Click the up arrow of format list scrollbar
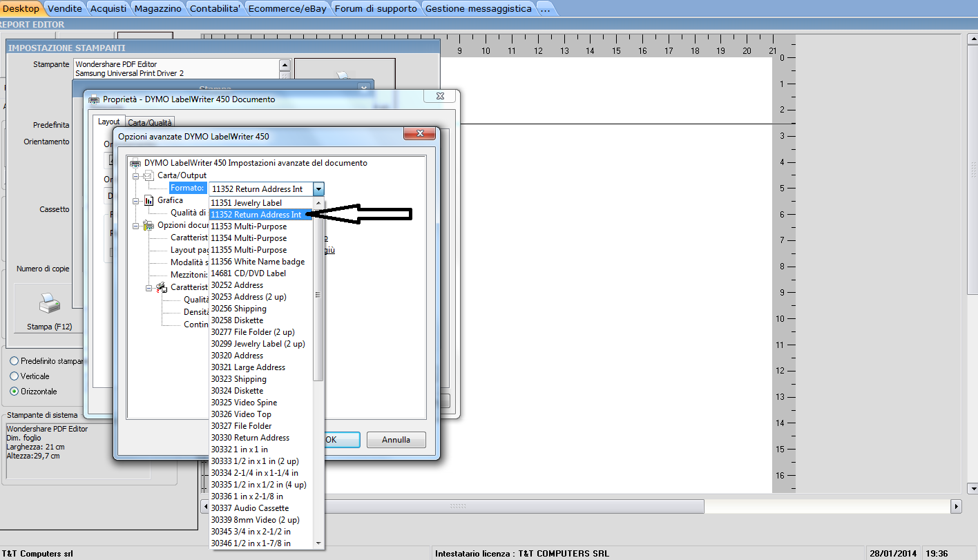The width and height of the screenshot is (978, 560). coord(319,203)
